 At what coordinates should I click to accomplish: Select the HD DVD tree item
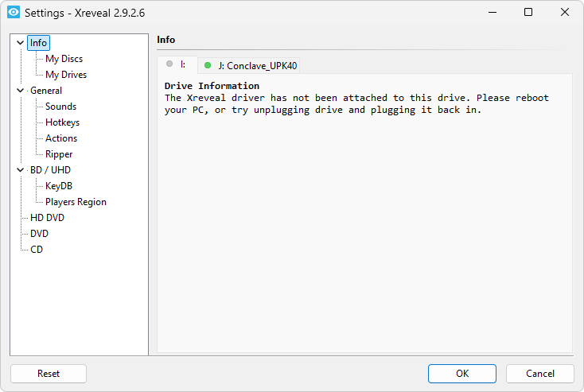[47, 218]
